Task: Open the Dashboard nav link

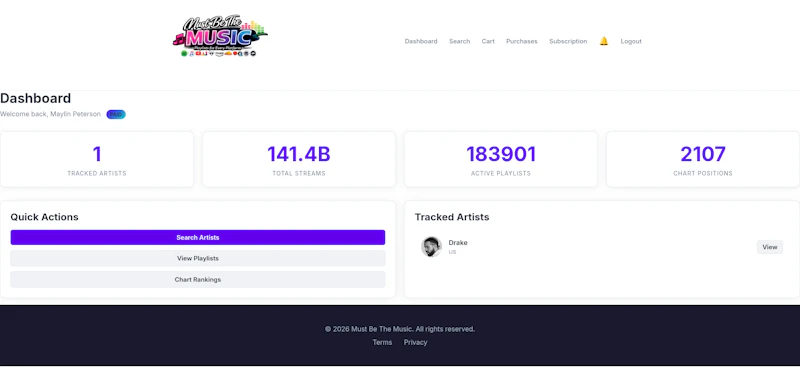Action: [421, 41]
